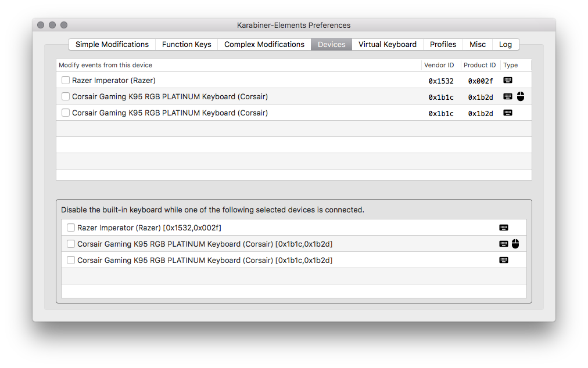Switch to the Profiles tab
The image size is (588, 368).
coord(443,44)
